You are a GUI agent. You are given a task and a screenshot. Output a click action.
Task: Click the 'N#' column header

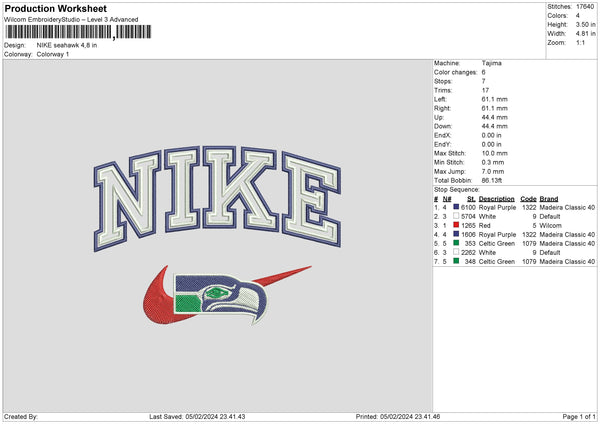click(x=447, y=199)
